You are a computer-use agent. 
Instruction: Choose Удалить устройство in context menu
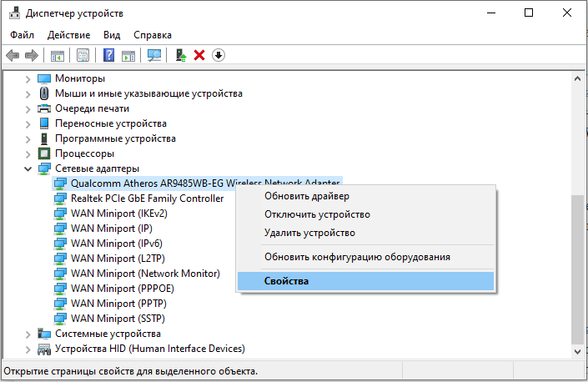[x=365, y=233]
